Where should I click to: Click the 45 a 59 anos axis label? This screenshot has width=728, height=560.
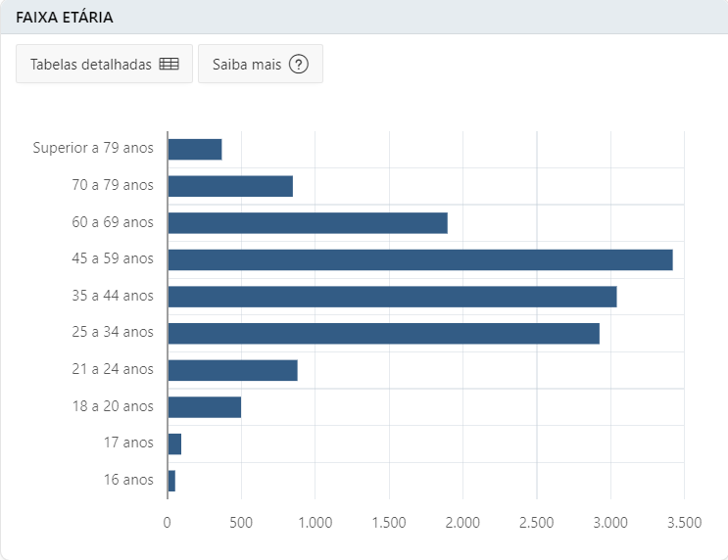click(113, 258)
